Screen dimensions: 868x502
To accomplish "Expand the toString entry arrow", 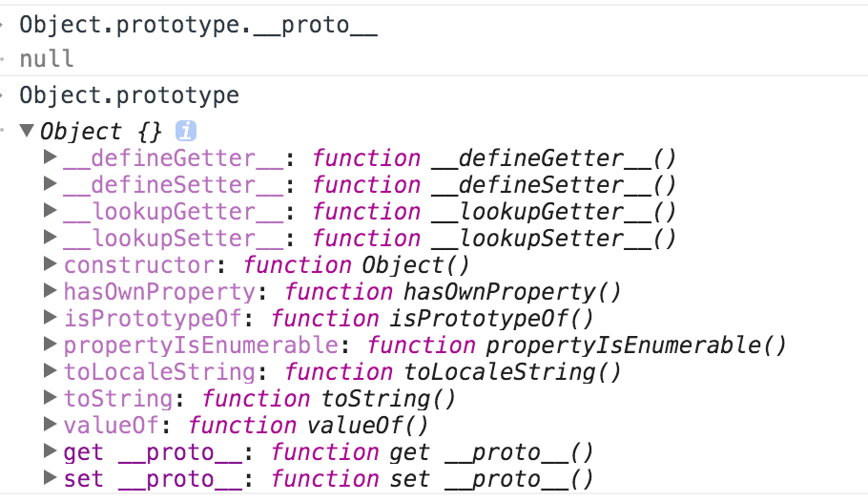I will tap(51, 397).
